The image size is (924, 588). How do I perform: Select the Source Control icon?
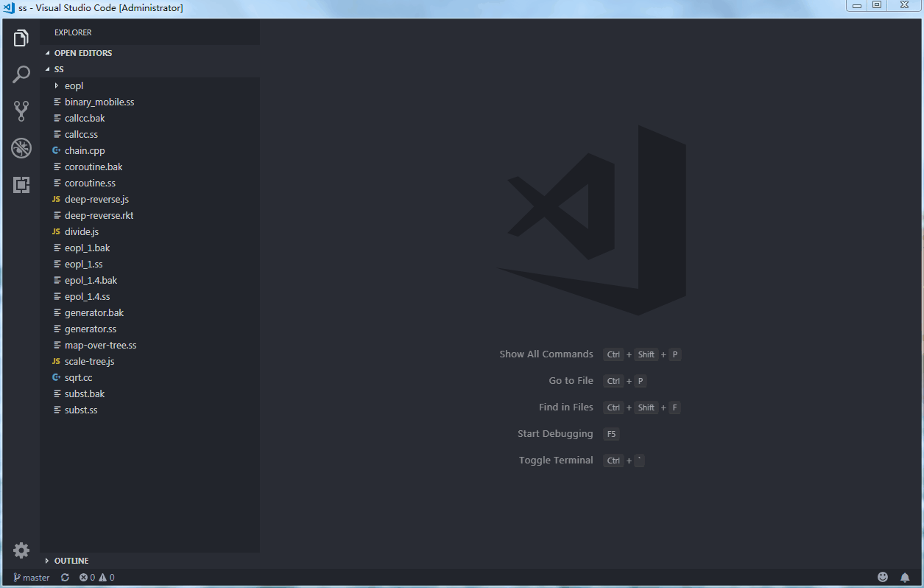(21, 111)
